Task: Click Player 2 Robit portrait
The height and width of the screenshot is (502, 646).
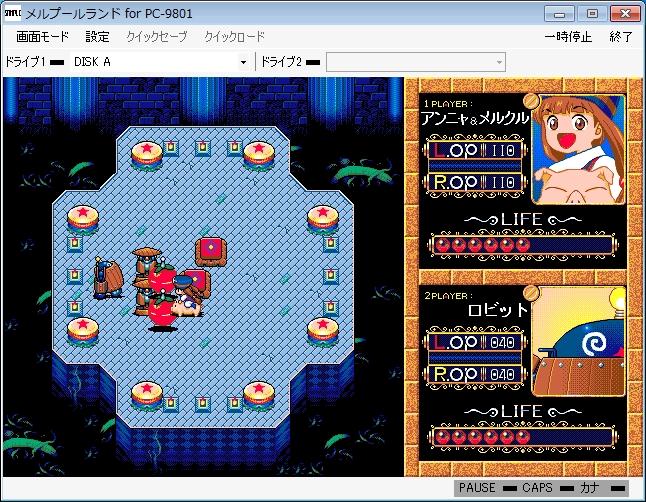Action: [578, 341]
